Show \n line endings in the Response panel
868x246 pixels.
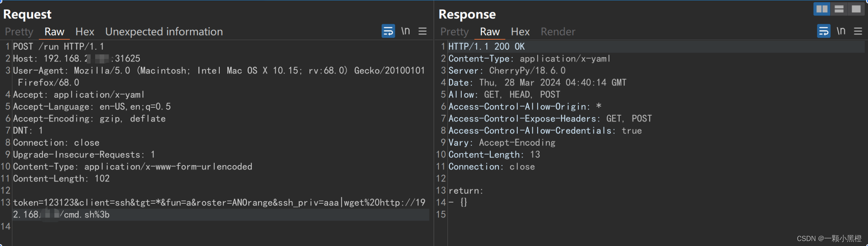(x=842, y=31)
